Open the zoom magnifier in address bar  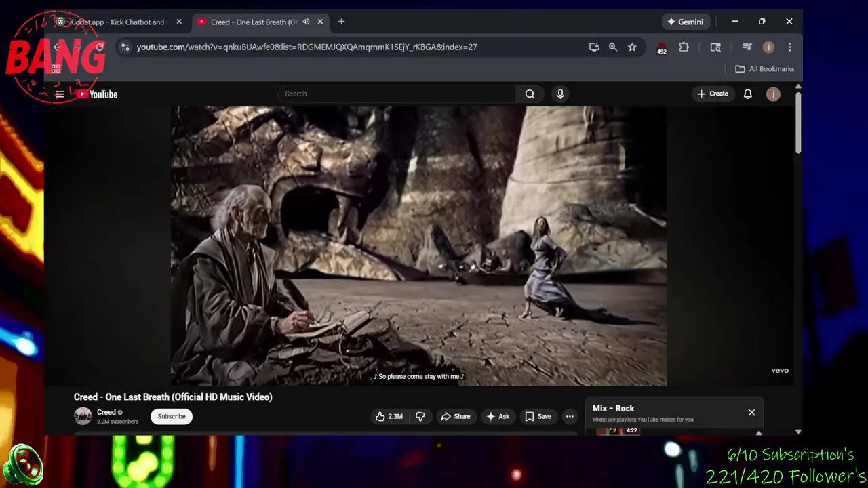point(613,47)
